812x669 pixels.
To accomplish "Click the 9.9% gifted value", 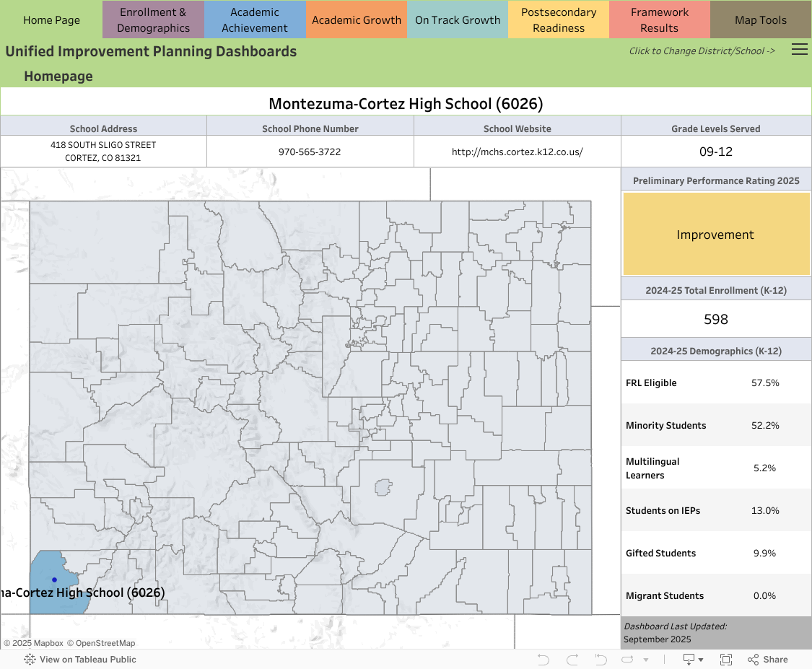I will tap(765, 553).
